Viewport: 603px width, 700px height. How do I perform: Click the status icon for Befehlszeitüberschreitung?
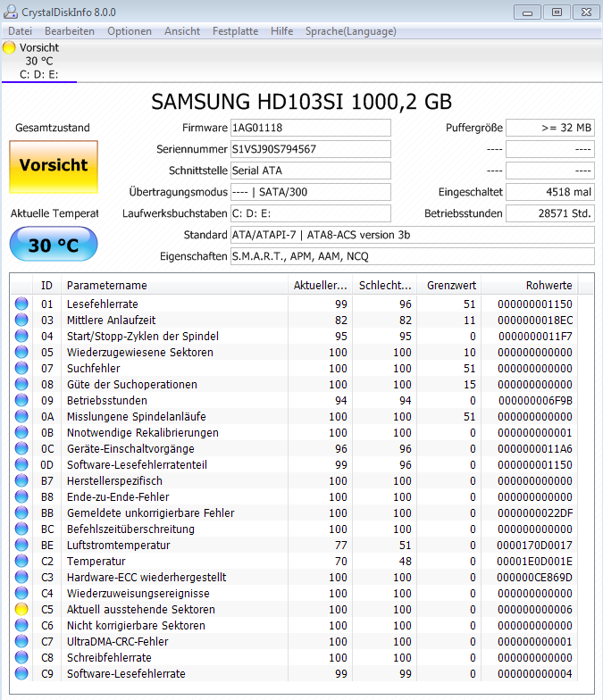[21, 529]
